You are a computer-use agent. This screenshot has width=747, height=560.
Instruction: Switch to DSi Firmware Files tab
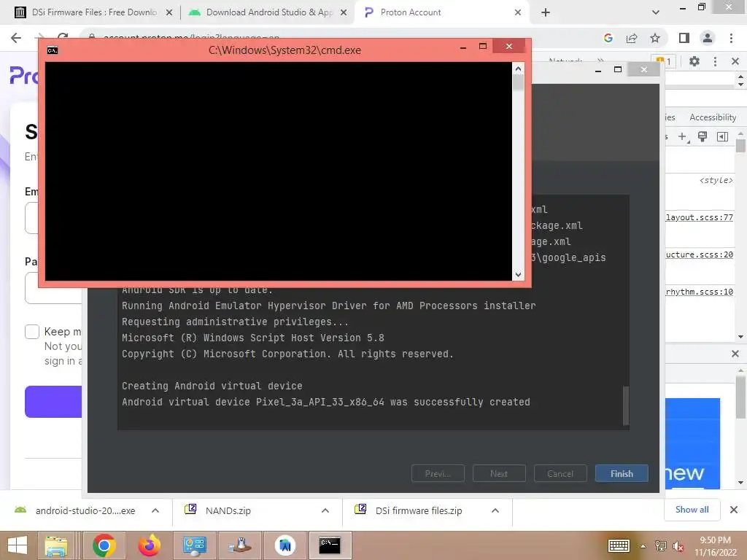tap(94, 12)
